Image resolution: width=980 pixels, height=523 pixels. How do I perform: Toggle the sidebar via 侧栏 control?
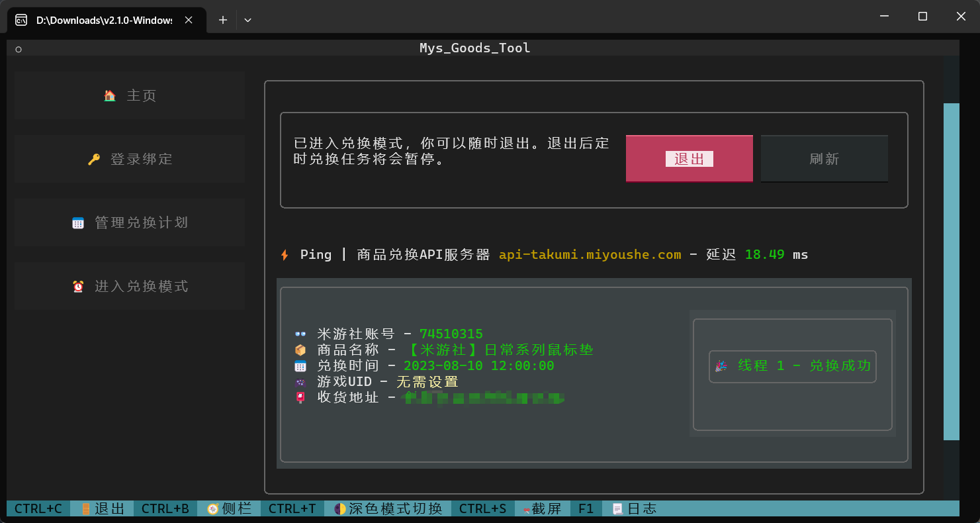point(228,508)
